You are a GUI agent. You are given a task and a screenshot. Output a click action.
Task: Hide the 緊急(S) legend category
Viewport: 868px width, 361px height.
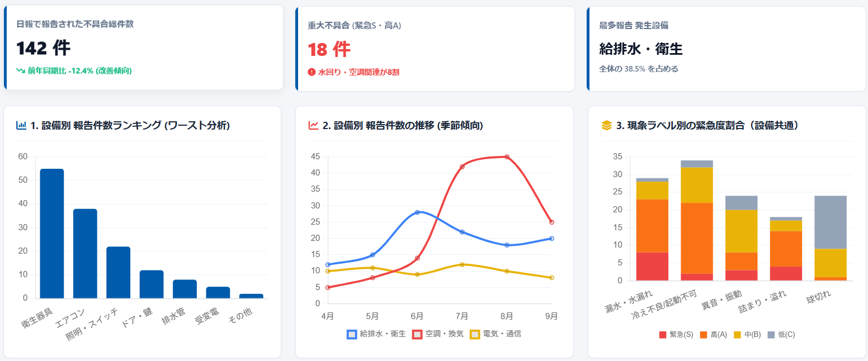point(676,335)
